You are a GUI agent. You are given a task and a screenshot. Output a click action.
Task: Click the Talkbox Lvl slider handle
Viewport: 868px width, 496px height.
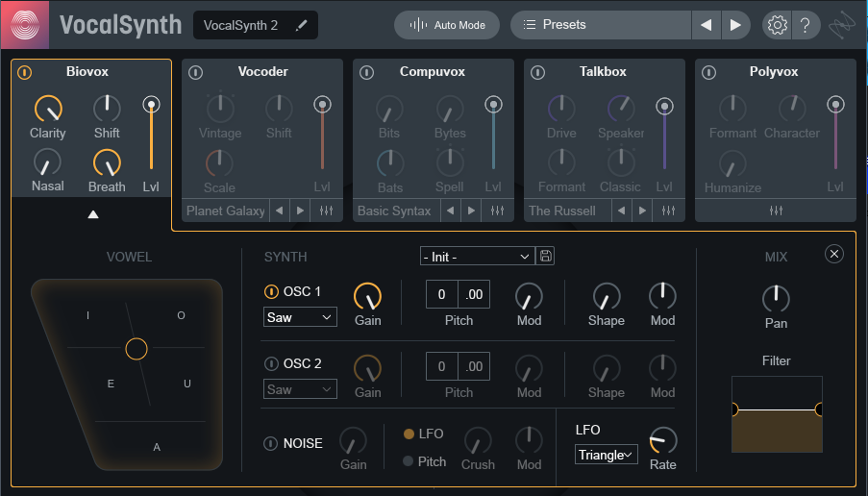click(664, 107)
